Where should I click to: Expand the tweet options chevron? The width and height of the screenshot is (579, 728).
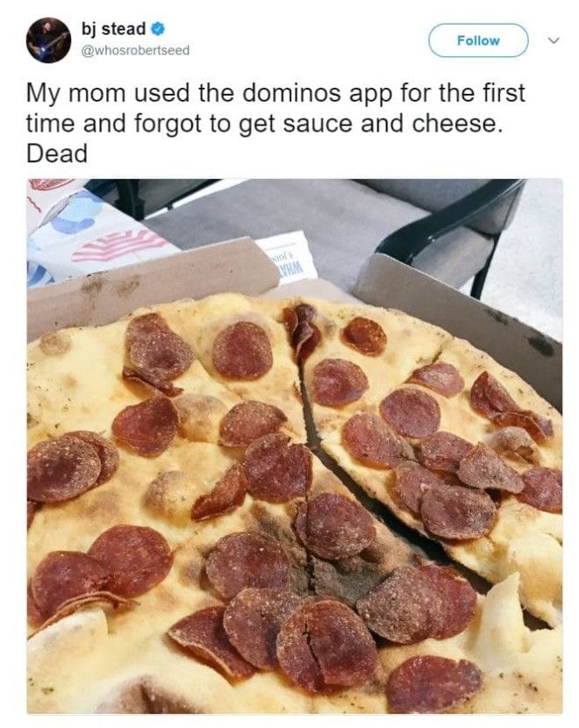coord(553,41)
